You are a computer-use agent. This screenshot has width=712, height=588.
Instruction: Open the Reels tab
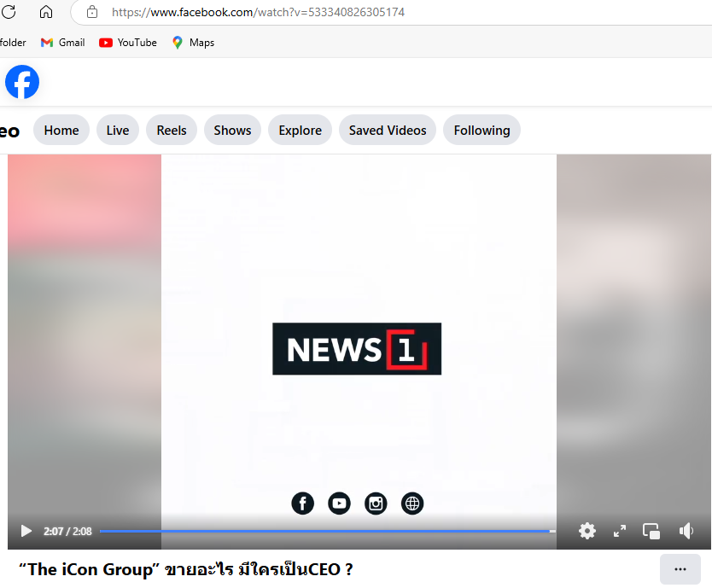172,131
